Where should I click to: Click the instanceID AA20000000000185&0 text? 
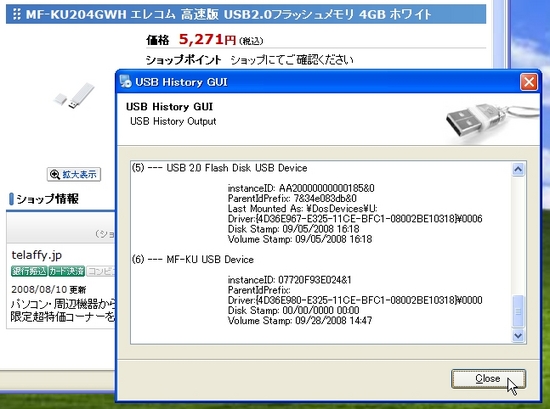click(301, 188)
